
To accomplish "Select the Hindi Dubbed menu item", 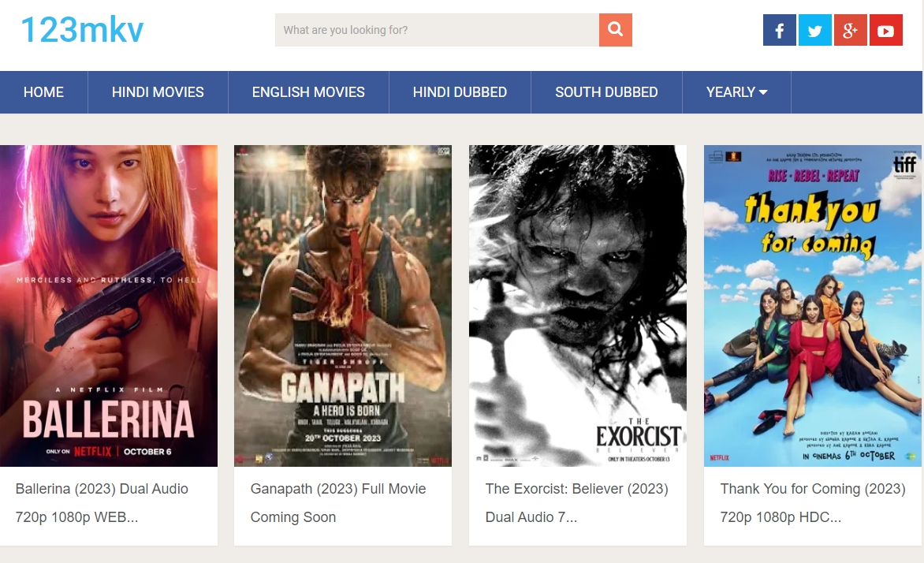I will (x=460, y=92).
